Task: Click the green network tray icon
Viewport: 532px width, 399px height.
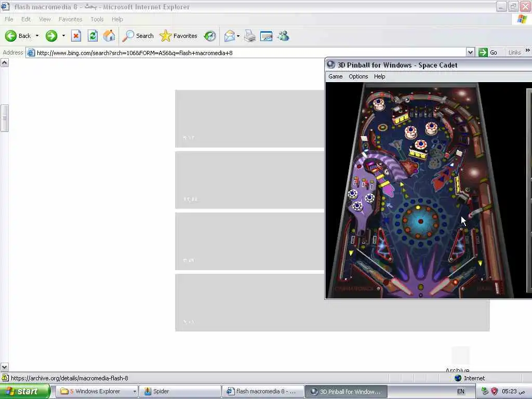Action: coord(485,392)
